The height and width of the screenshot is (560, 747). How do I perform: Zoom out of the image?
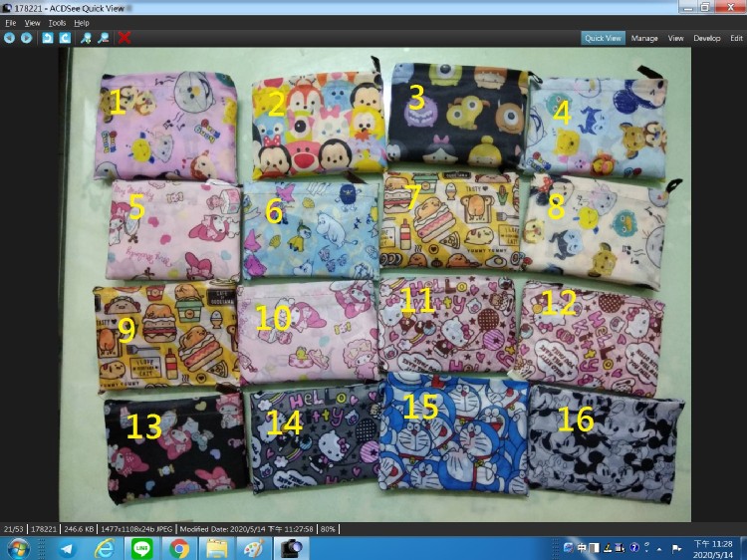pos(104,38)
